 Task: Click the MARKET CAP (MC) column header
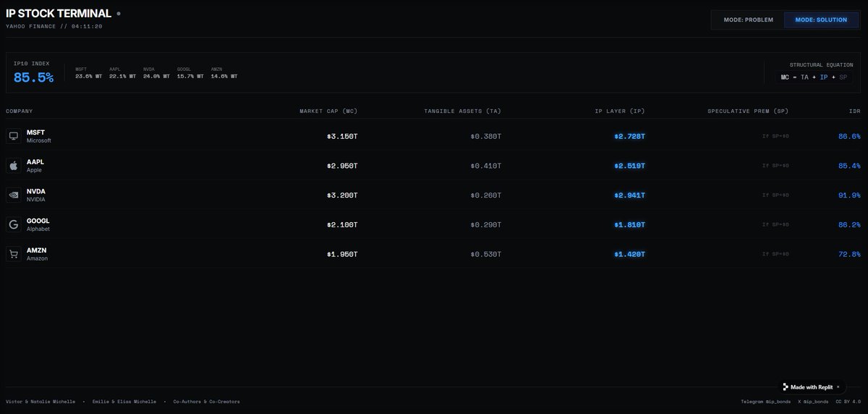point(328,111)
